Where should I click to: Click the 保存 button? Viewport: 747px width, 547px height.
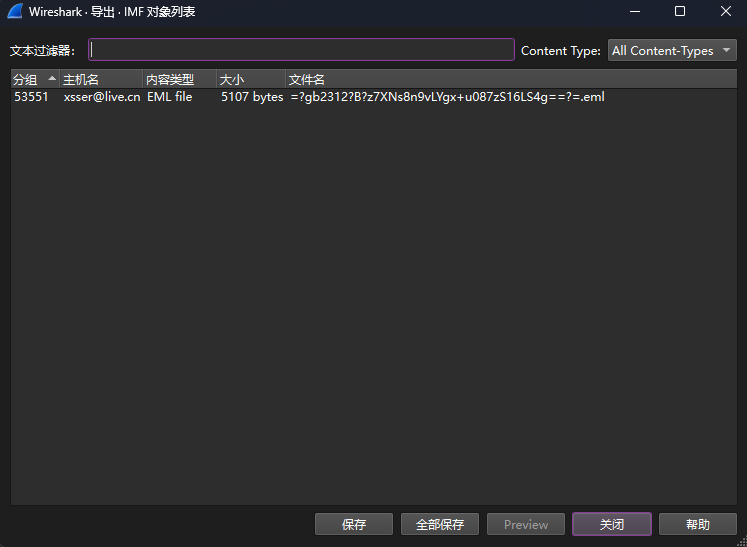pyautogui.click(x=354, y=524)
